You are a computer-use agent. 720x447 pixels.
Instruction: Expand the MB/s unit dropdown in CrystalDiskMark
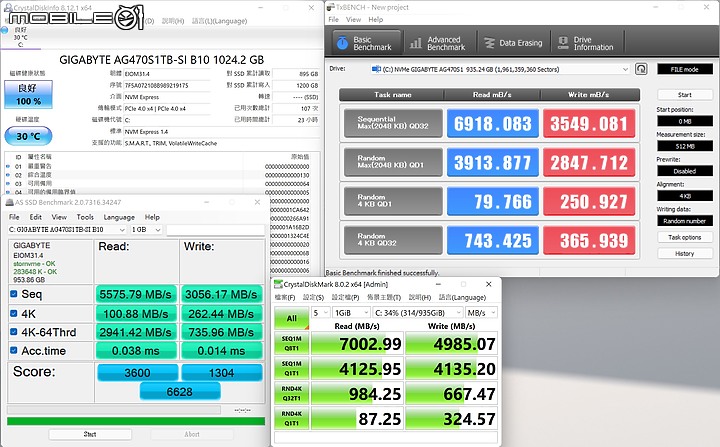[481, 312]
